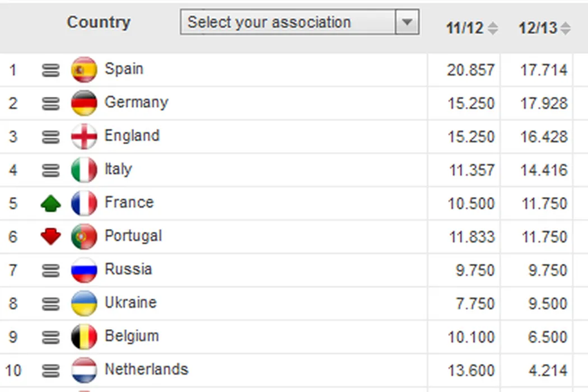The width and height of the screenshot is (588, 392).
Task: Click the Ukraine flag icon
Action: (84, 304)
